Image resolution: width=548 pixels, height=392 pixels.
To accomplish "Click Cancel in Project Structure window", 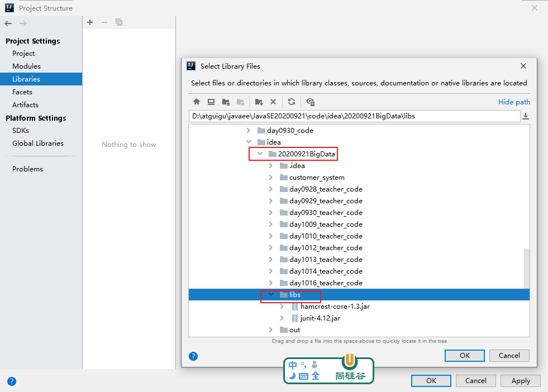I will tap(475, 380).
